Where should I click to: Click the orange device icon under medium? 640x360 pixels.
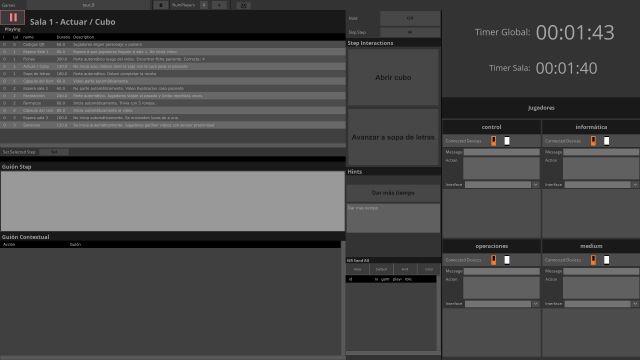[593, 260]
